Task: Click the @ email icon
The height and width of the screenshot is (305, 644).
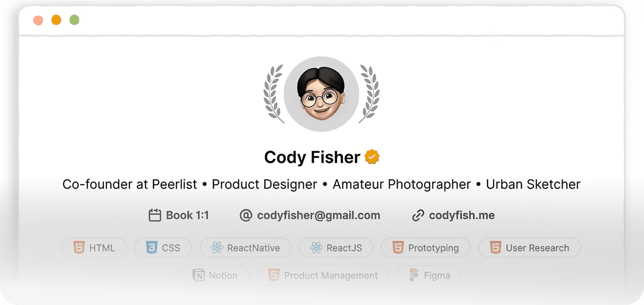Action: pyautogui.click(x=246, y=215)
